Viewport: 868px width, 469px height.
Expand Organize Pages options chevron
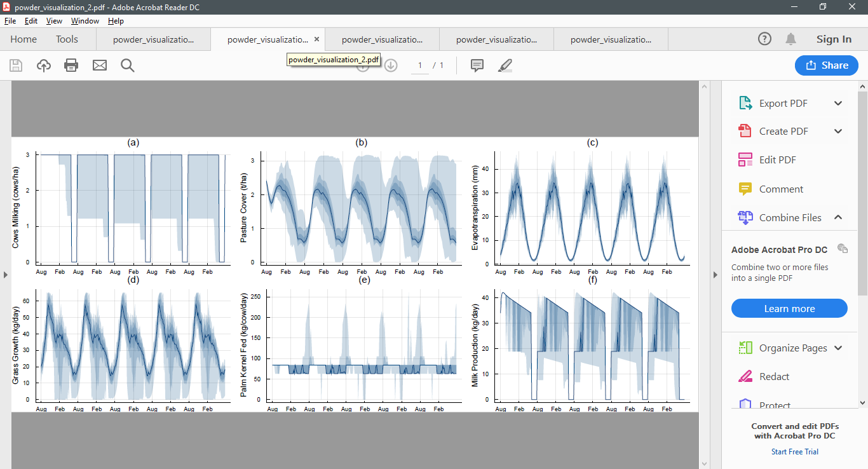coord(838,348)
